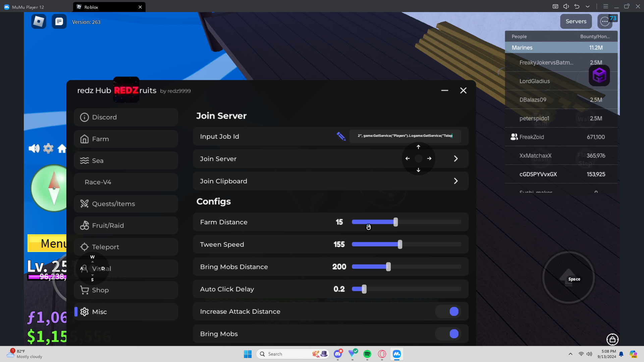Viewport: 644px width, 362px height.
Task: Click the Tween Speed slider handle
Action: [x=400, y=244]
